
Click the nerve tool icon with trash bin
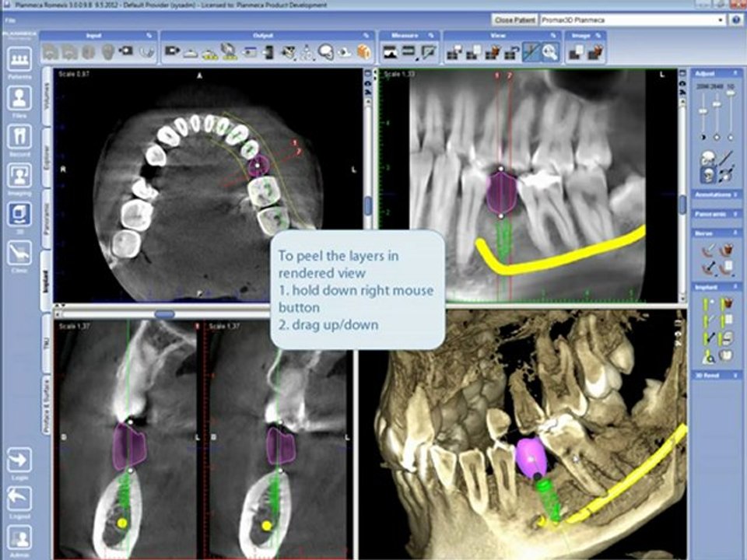point(726,250)
